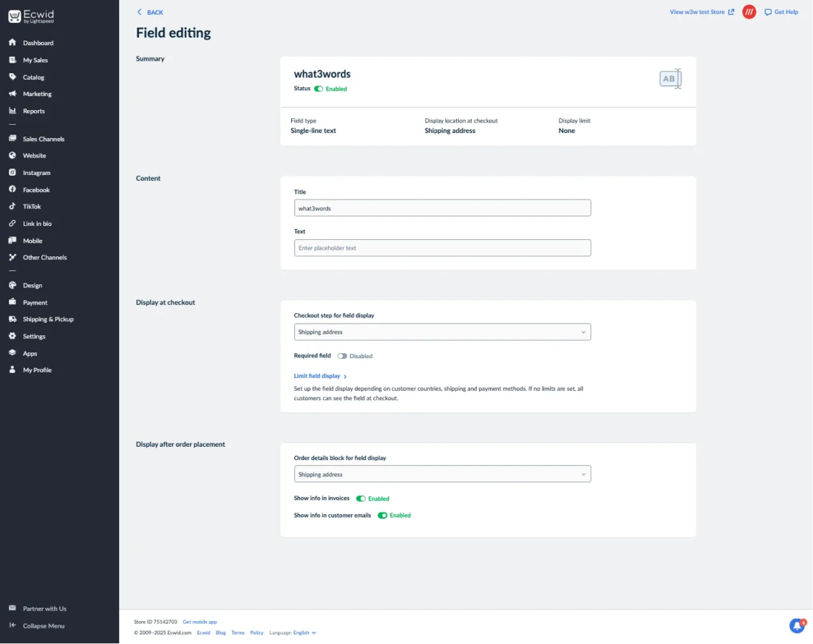Screen dimensions: 813x644
Task: Click the Dashboard home icon in sidebar
Action: (x=13, y=43)
